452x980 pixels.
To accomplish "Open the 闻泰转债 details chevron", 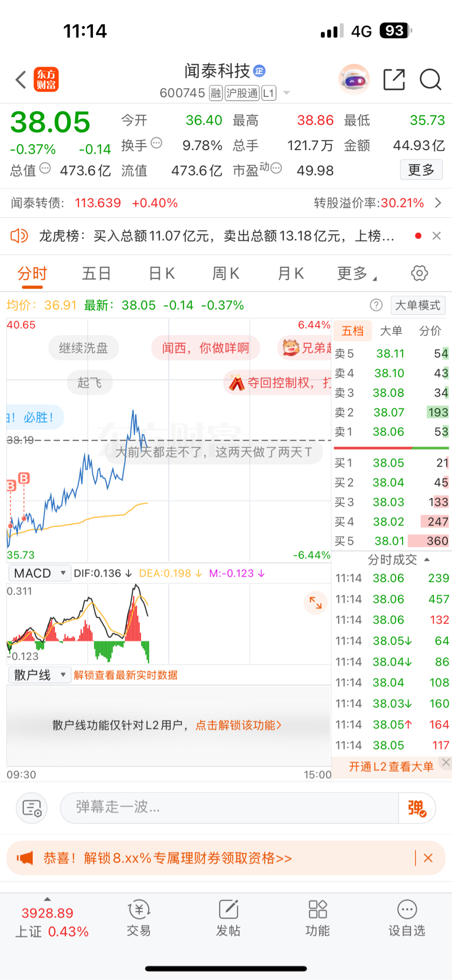I will (438, 203).
